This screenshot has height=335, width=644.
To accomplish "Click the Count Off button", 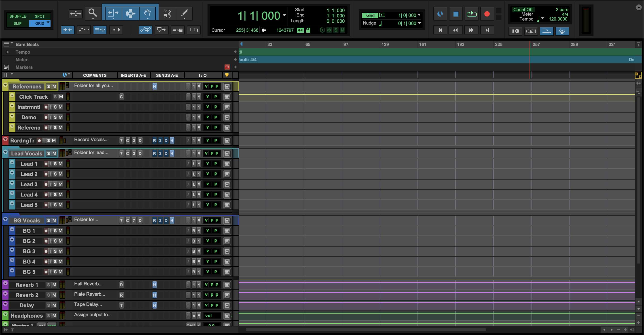I will coord(523,9).
